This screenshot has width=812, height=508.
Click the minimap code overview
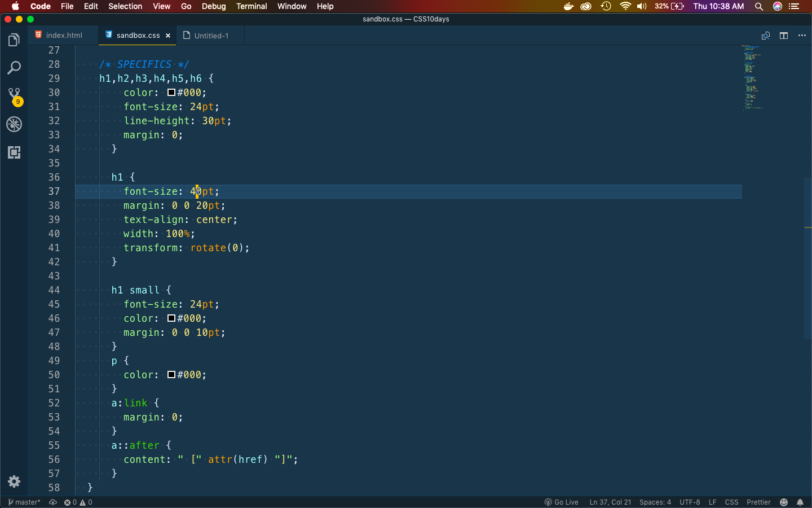[753, 77]
